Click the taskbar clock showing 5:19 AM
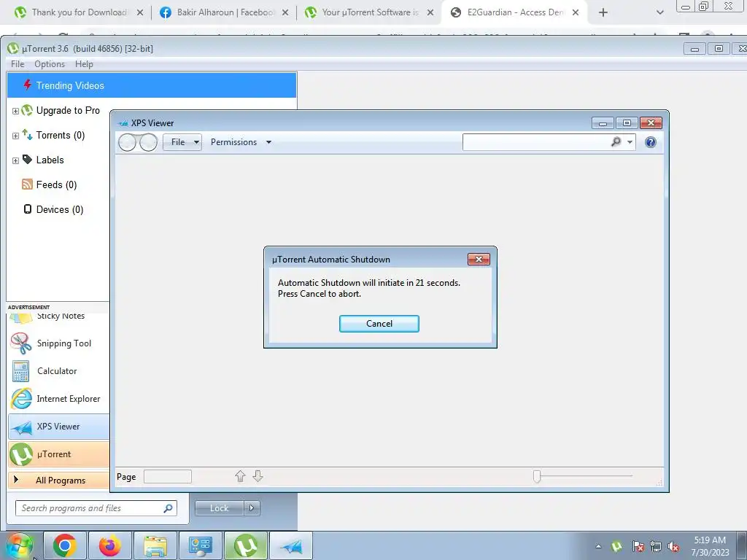747x560 pixels. 710,546
